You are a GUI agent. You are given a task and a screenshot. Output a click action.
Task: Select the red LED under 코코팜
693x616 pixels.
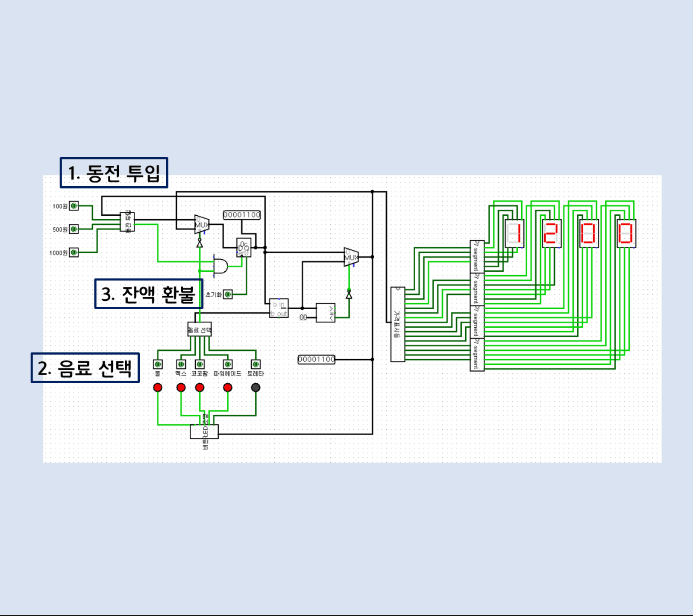click(200, 387)
